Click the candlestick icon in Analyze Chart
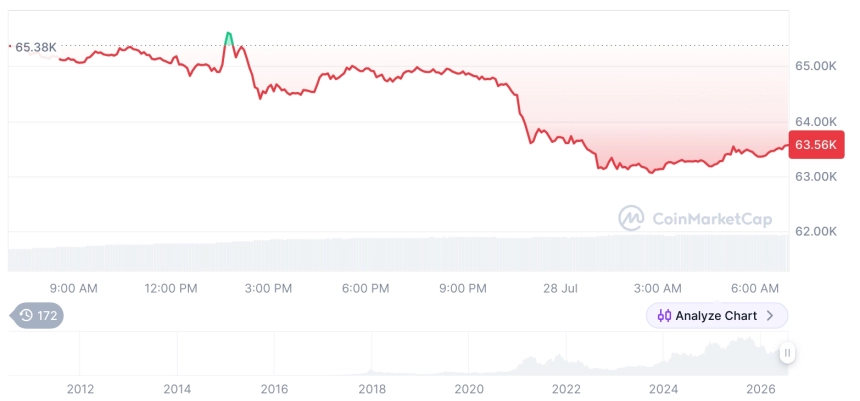Screen dimensions: 860x401 (664, 315)
